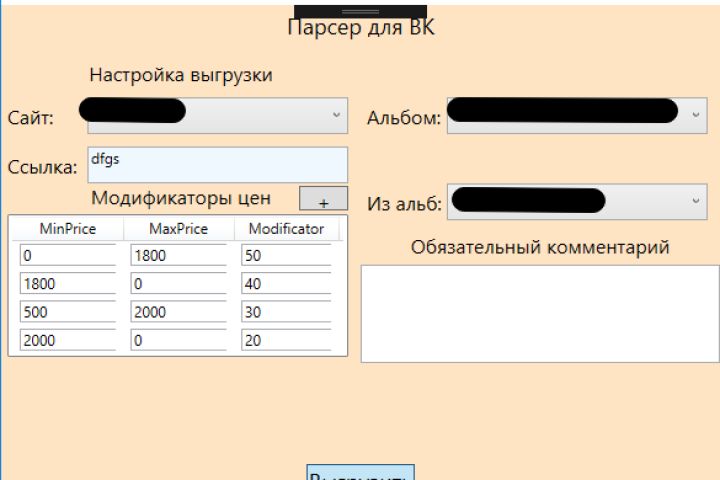Select MaxPrice cell with value 1800
Screen dimensions: 720x480
[x=179, y=255]
